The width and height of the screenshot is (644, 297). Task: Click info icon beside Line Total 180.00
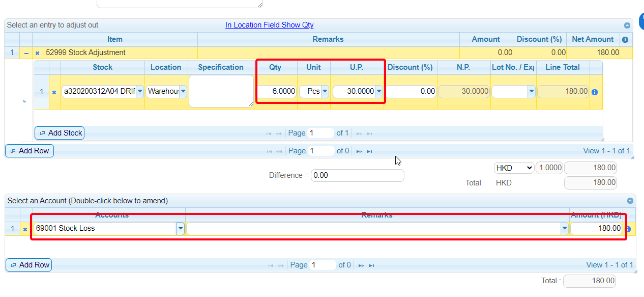click(595, 92)
